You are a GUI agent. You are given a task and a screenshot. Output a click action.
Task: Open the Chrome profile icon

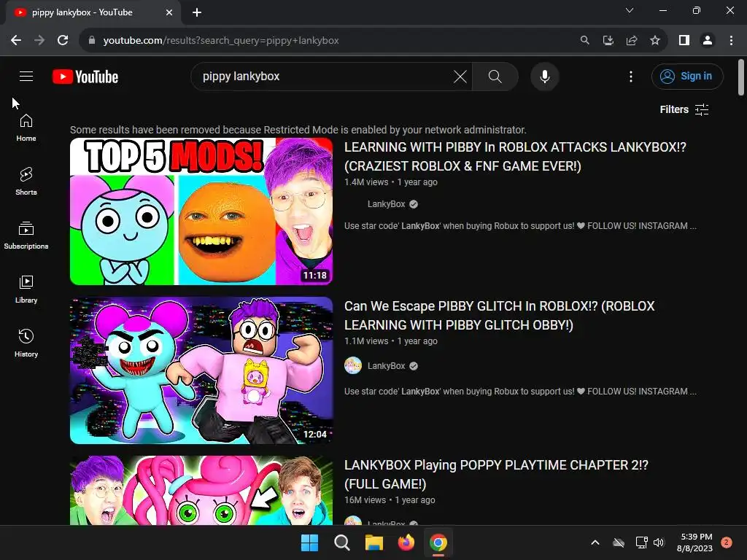coord(708,41)
